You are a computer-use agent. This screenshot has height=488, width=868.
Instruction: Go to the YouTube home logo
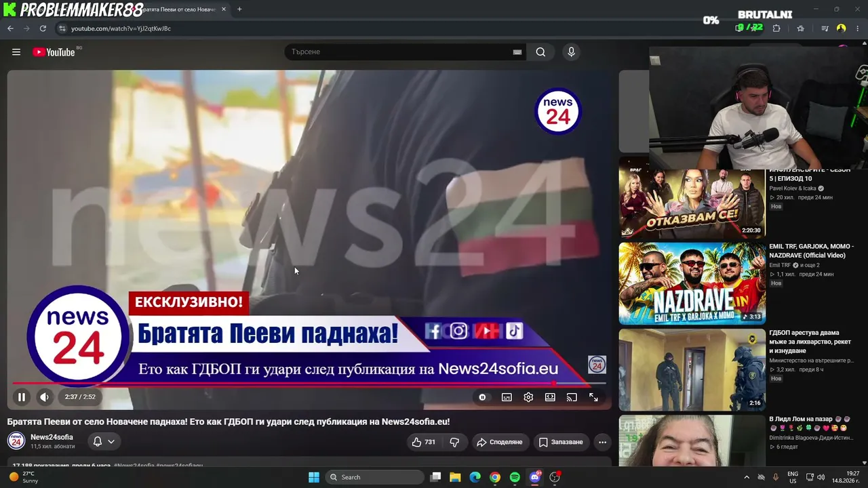click(54, 52)
